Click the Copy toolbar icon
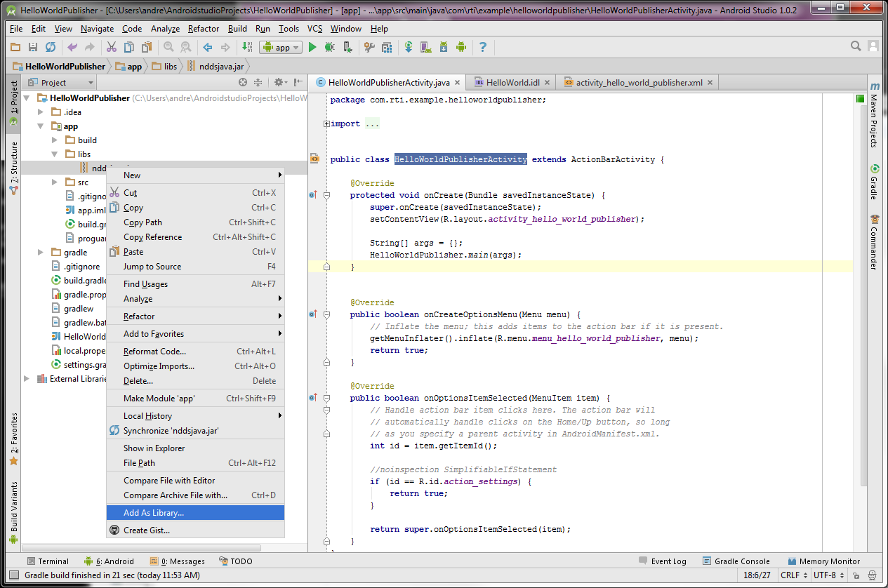Viewport: 888px width, 588px height. pos(129,47)
